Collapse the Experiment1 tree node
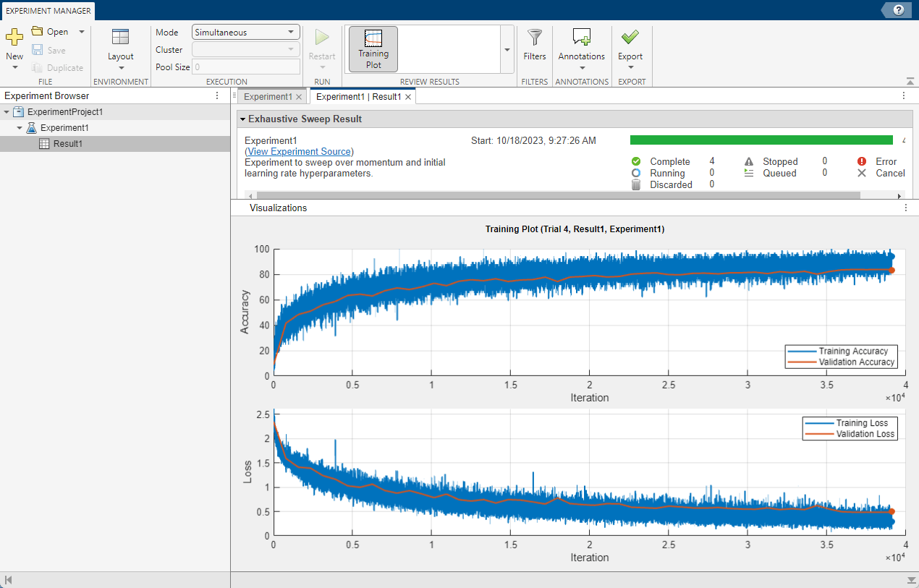This screenshot has height=588, width=919. point(20,128)
